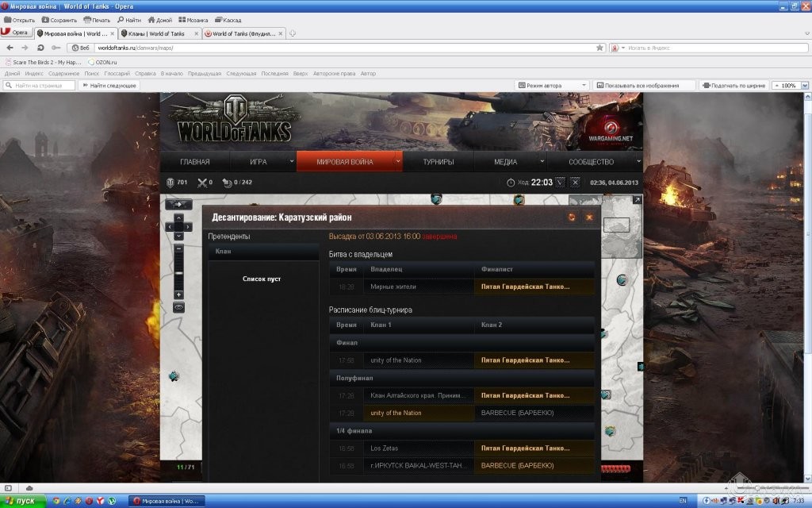
Task: Click the пуск Start button on taskbar
Action: point(22,501)
